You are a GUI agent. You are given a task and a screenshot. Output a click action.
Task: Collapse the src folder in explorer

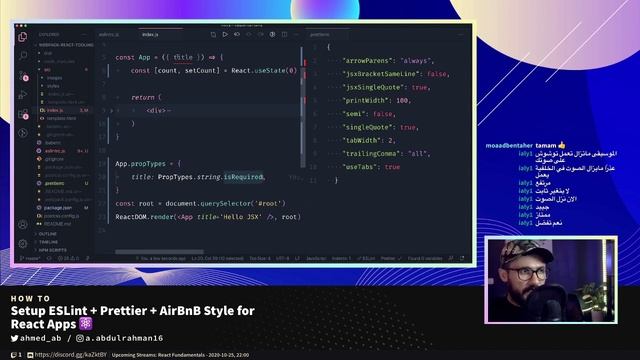click(47, 69)
